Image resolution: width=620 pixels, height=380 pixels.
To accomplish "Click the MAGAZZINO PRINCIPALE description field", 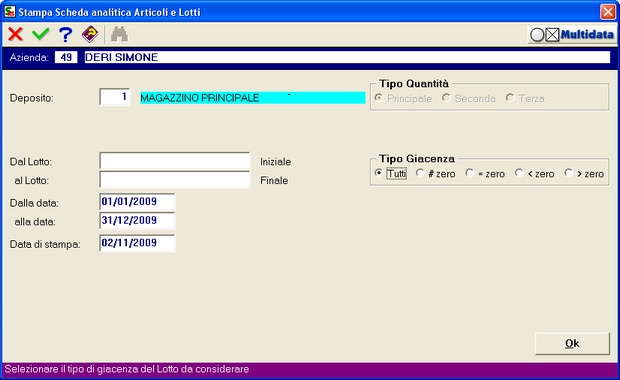I will [253, 98].
